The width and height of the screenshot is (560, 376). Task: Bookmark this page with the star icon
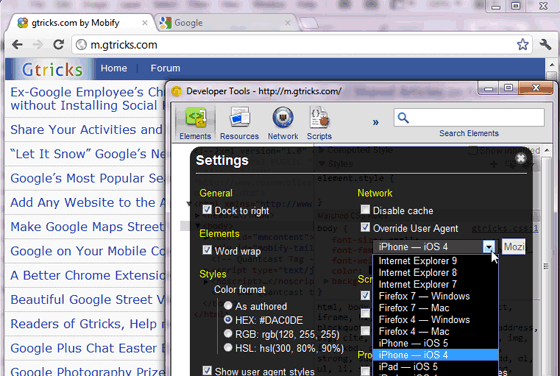coord(522,45)
